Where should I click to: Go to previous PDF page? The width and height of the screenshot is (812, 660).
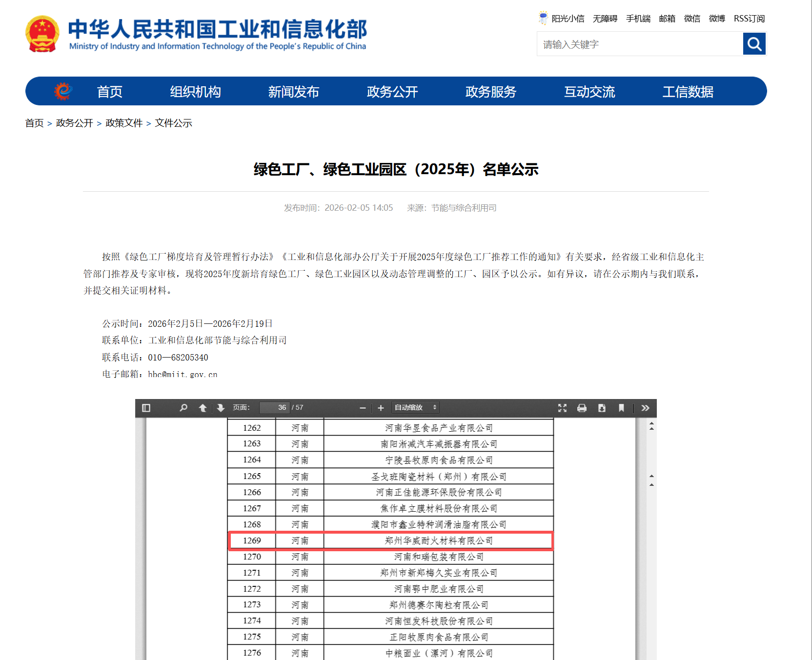click(x=203, y=408)
